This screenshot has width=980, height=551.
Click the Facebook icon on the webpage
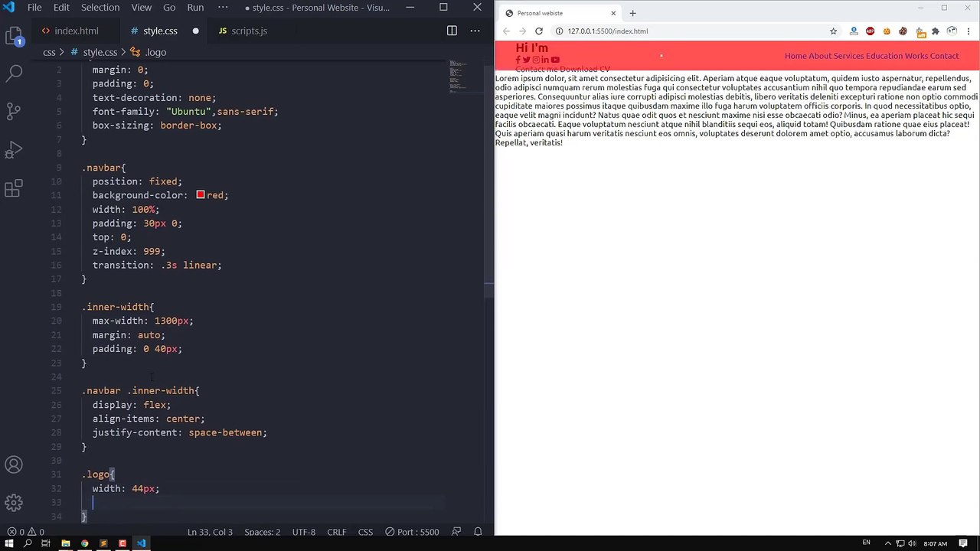pyautogui.click(x=518, y=60)
